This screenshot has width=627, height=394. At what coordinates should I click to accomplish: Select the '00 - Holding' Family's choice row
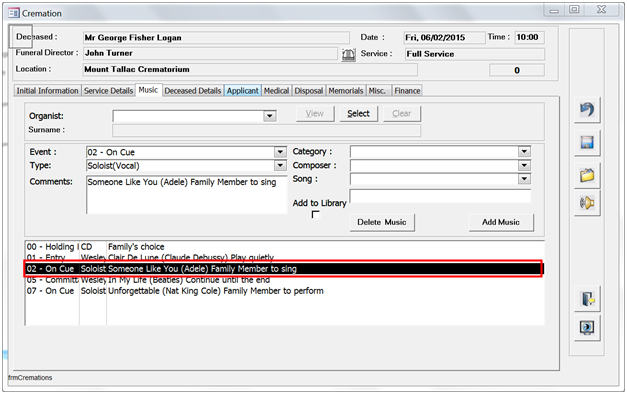pos(284,247)
